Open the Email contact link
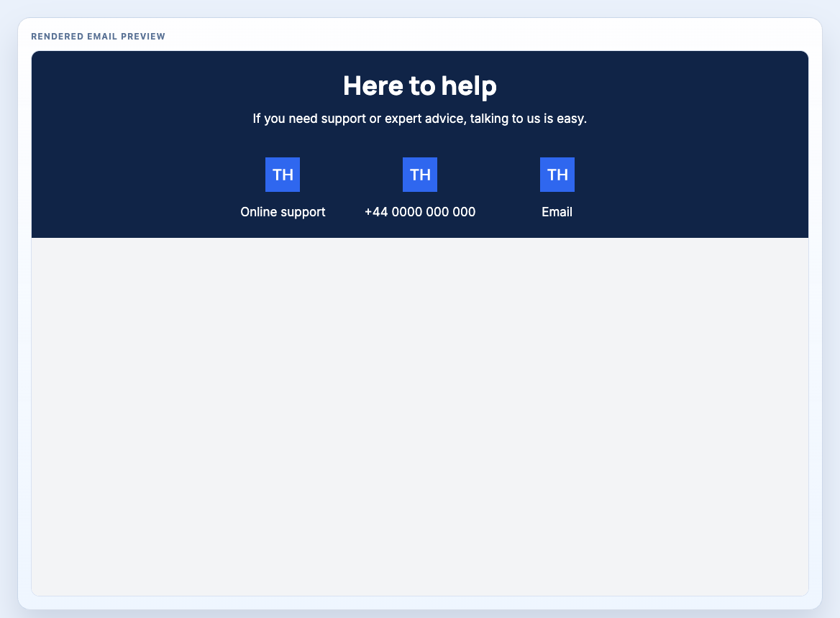Image resolution: width=840 pixels, height=618 pixels. pos(557,212)
